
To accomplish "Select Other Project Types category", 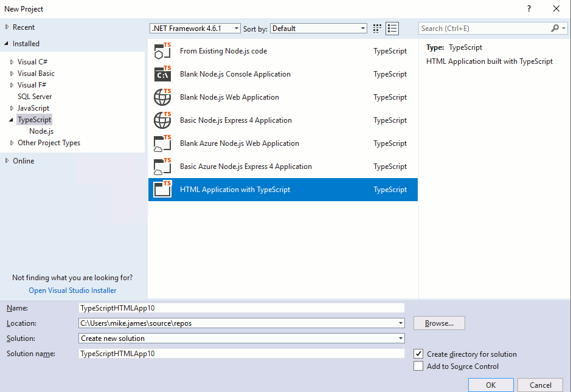I will pyautogui.click(x=49, y=143).
